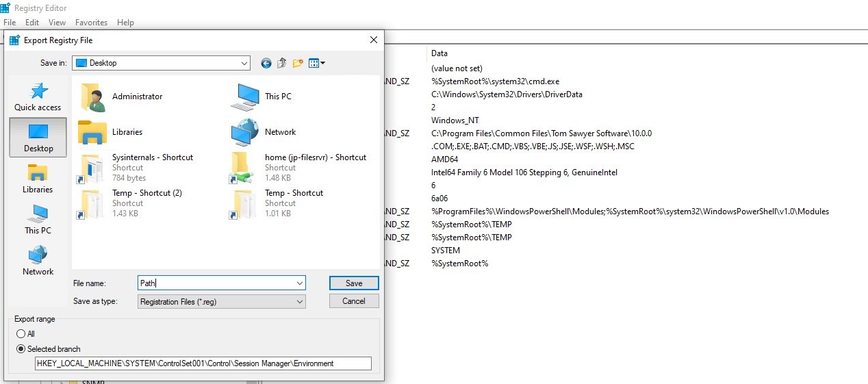Click Registry Editor app icon in title bar
Screen dimensions: 868x384
[x=5, y=8]
